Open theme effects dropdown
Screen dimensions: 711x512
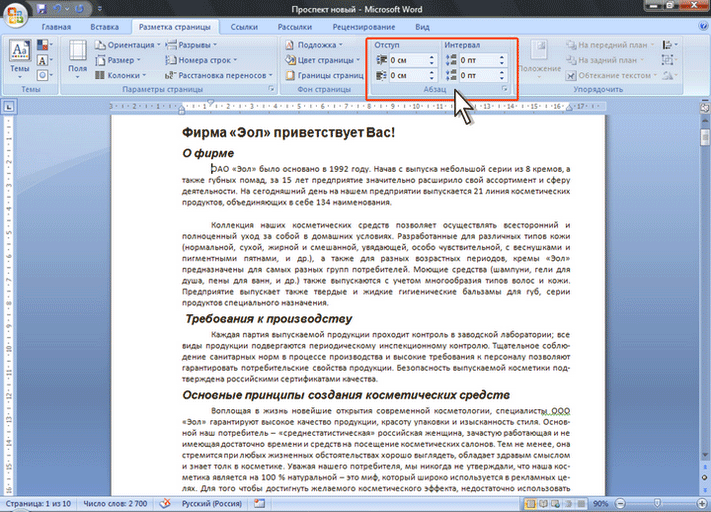tap(44, 75)
